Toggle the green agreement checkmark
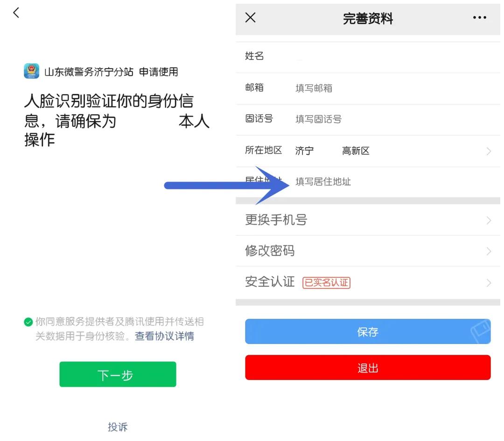The height and width of the screenshot is (441, 504). pyautogui.click(x=28, y=322)
